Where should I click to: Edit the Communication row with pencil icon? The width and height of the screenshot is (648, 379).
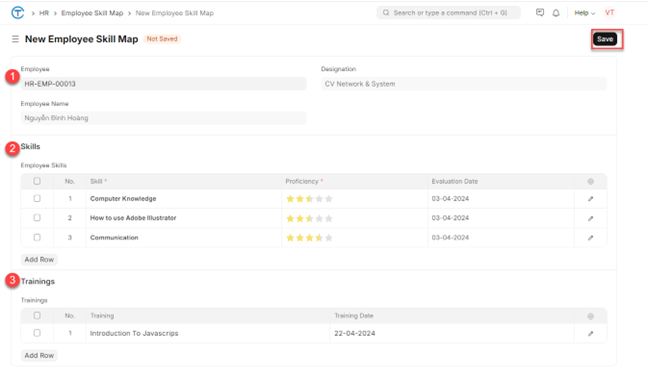[x=591, y=238]
